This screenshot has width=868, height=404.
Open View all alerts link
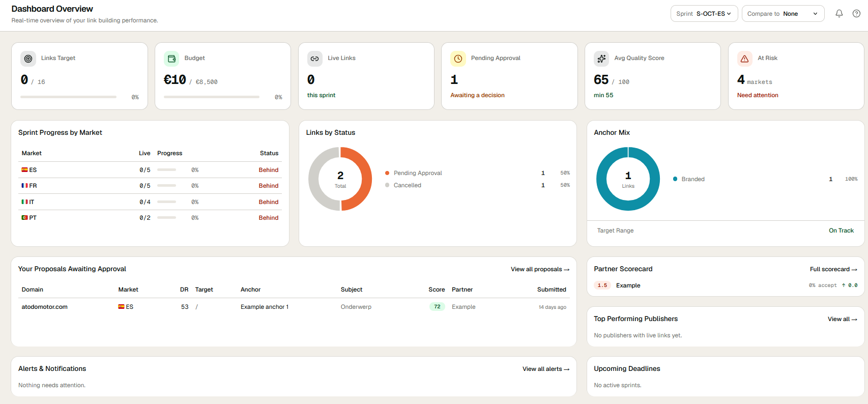(x=545, y=369)
